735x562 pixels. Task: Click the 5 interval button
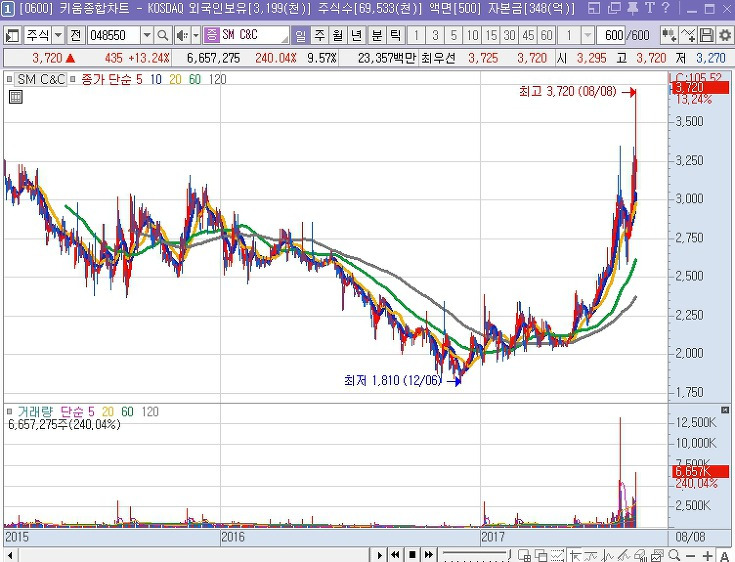point(453,35)
